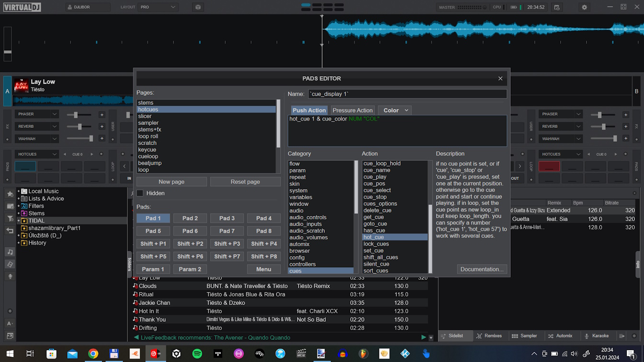Go to previous cue on left deck

coord(65,154)
